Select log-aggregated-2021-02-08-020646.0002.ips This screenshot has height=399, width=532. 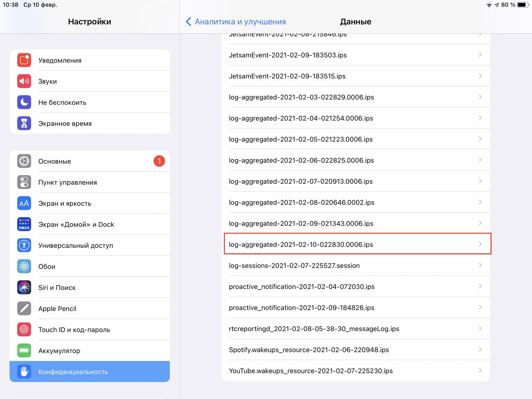[x=356, y=202]
